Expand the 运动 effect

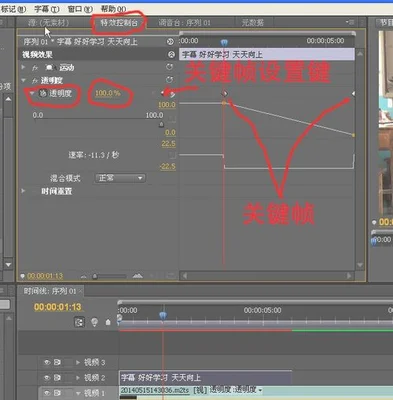pos(23,67)
